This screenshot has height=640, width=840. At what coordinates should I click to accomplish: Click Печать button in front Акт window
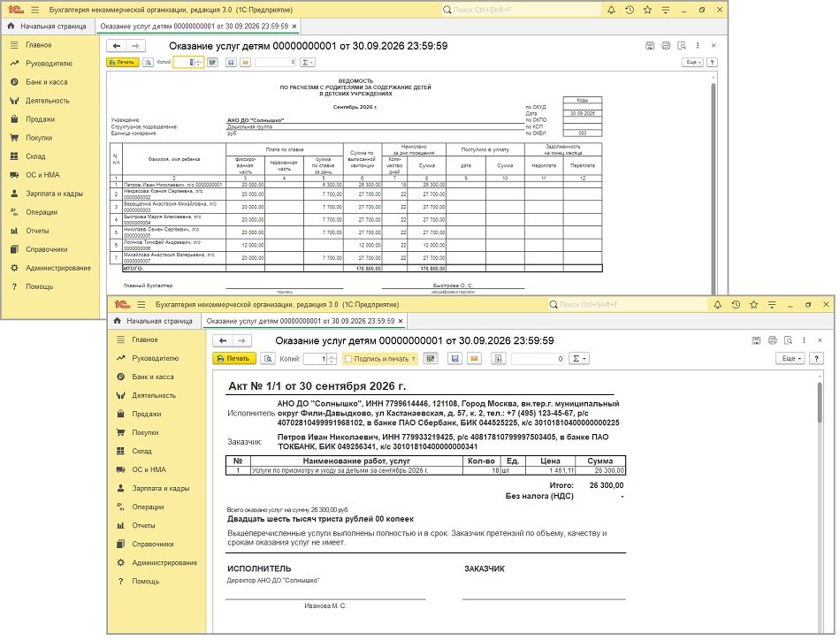[234, 358]
